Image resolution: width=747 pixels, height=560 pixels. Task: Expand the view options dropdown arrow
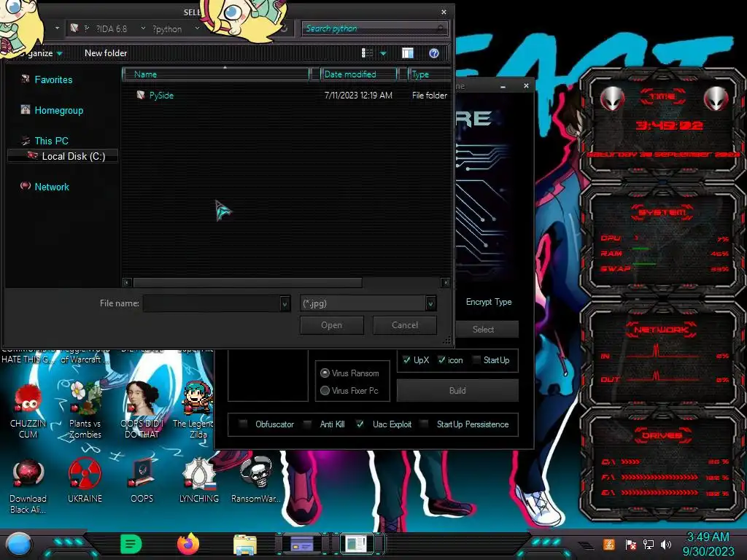click(383, 54)
